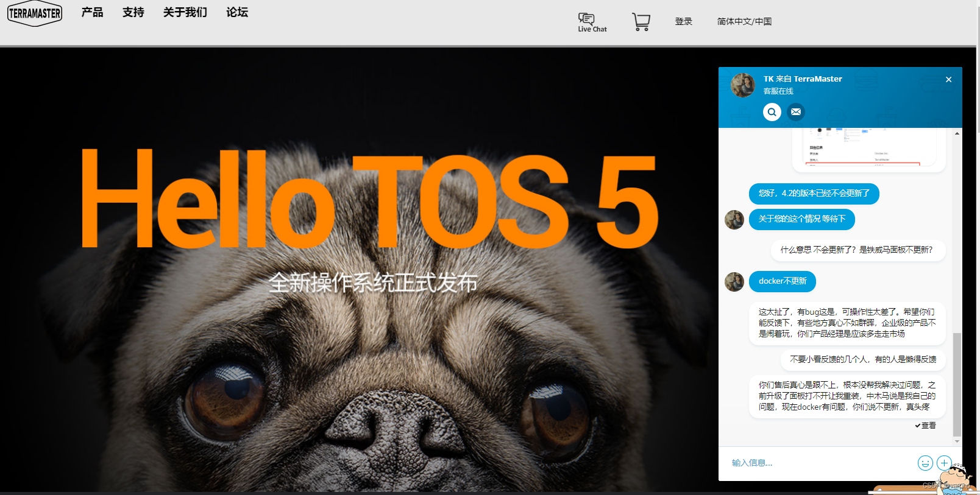Change language via 简体中文/中国
The width and height of the screenshot is (980, 495).
[744, 21]
